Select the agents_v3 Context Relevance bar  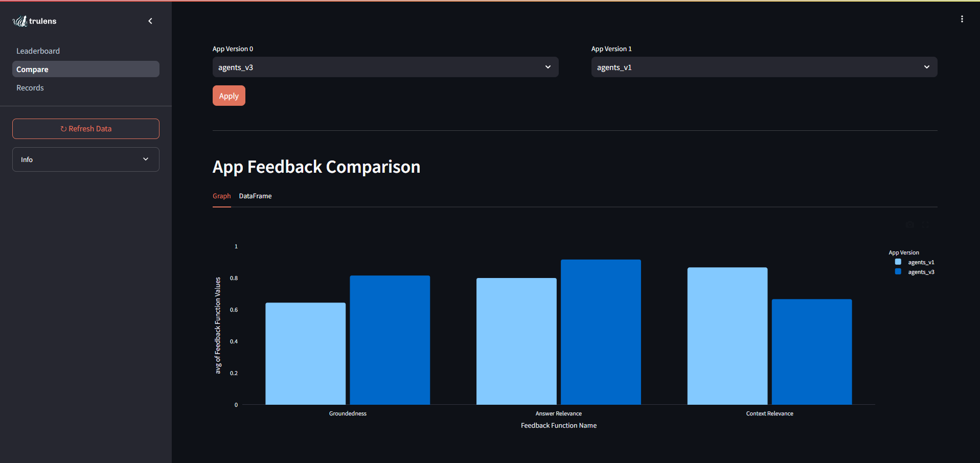[812, 352]
